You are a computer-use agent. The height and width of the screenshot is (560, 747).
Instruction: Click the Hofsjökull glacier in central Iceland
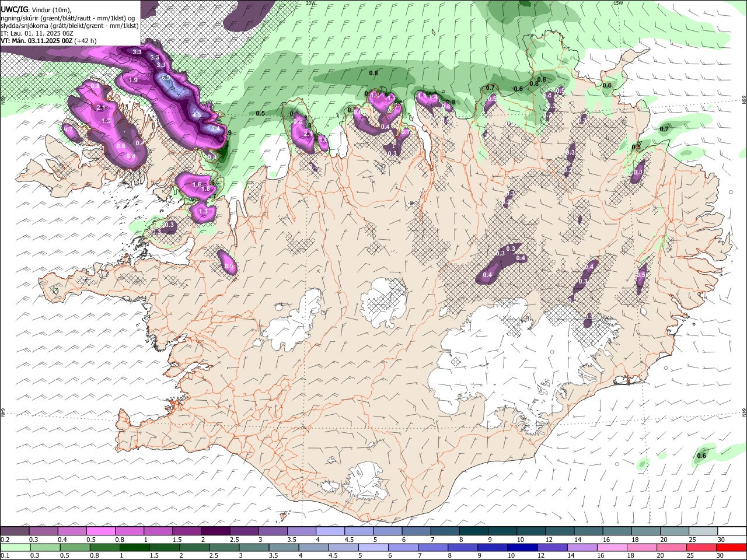[x=383, y=302]
